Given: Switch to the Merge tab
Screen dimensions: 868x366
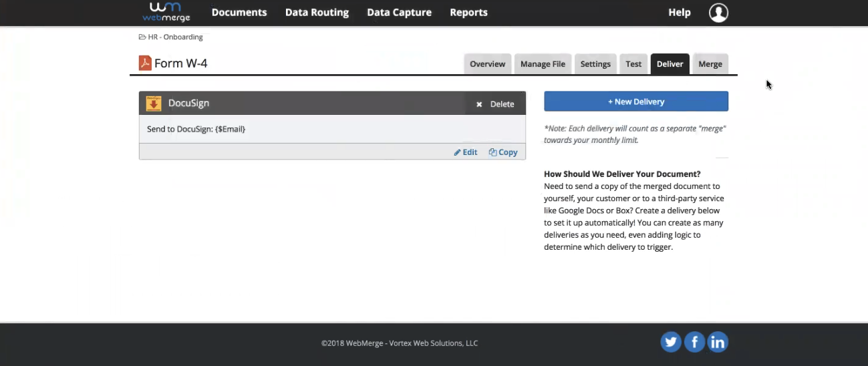Looking at the screenshot, I should click(x=710, y=64).
